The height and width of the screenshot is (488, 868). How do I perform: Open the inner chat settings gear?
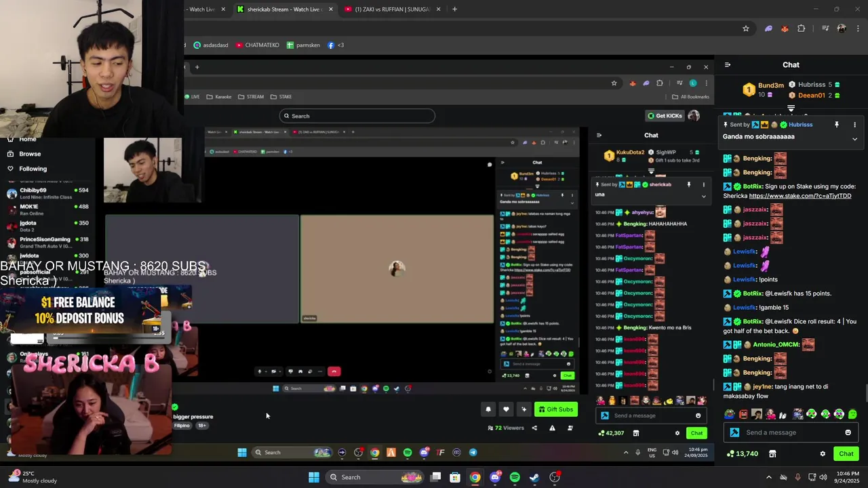677,433
